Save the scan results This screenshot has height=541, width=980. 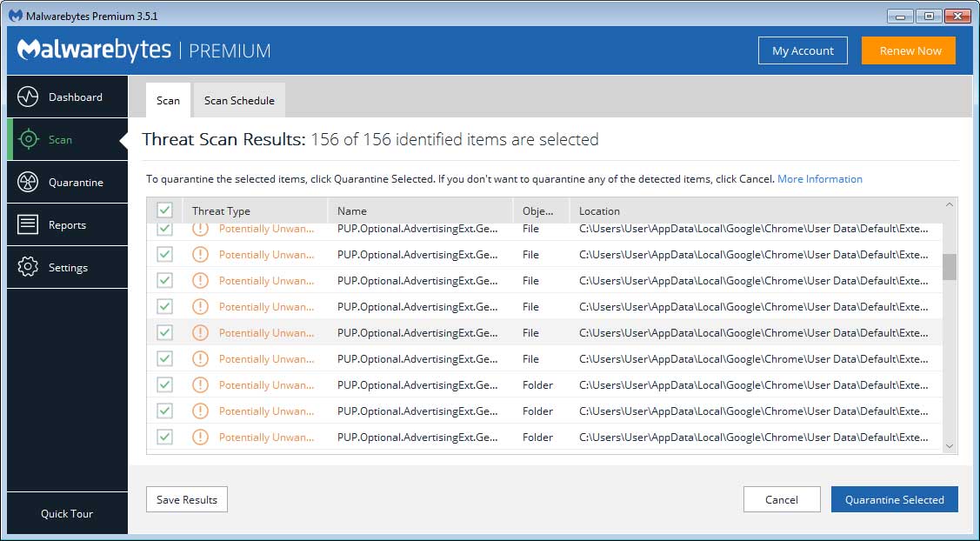pyautogui.click(x=186, y=499)
